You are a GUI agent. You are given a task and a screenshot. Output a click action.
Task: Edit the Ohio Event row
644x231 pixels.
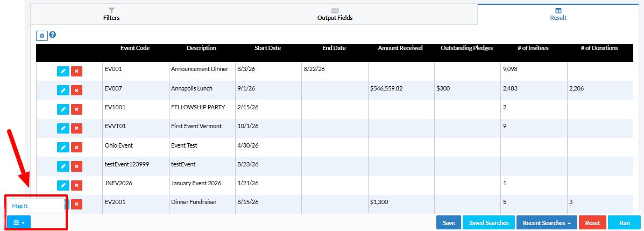pyautogui.click(x=63, y=147)
